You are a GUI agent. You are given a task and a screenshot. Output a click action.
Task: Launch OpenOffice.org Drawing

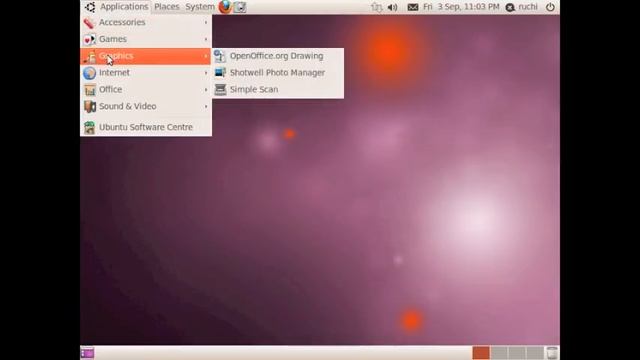278,56
